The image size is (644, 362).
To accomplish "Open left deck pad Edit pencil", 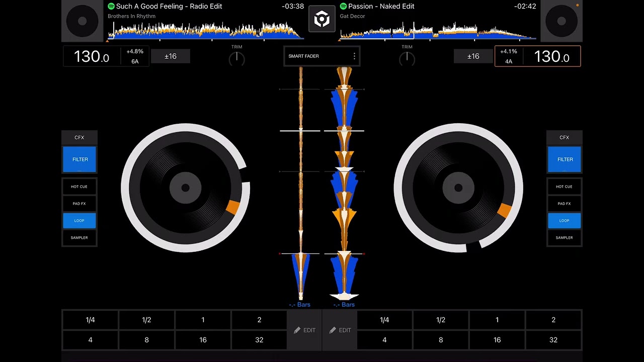I will tap(304, 330).
